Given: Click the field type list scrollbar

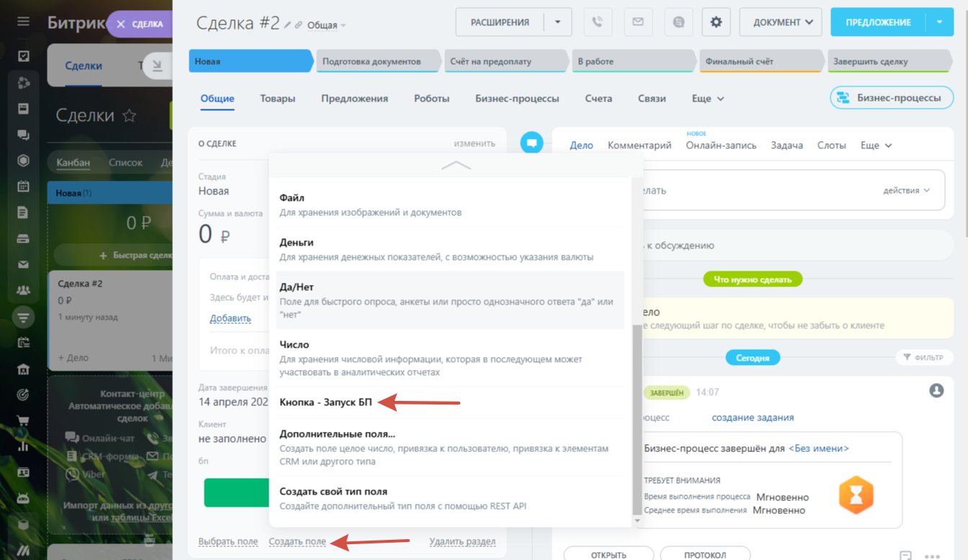Looking at the screenshot, I should (636, 417).
